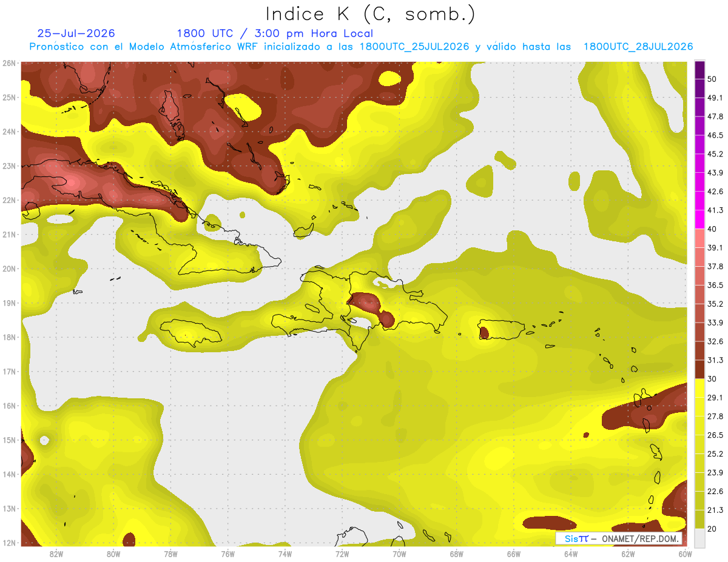
Task: Click the colorbar value "29.1"
Action: (x=715, y=397)
